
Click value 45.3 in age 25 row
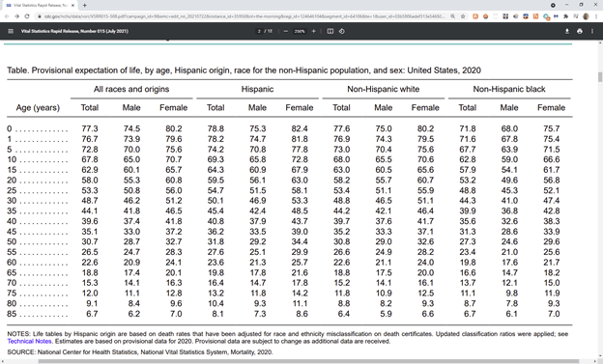[509, 190]
